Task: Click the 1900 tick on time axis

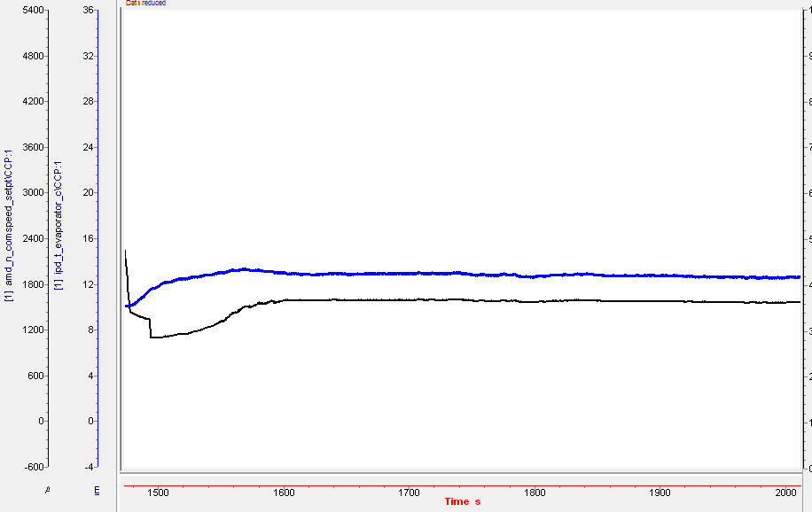Action: [660, 493]
